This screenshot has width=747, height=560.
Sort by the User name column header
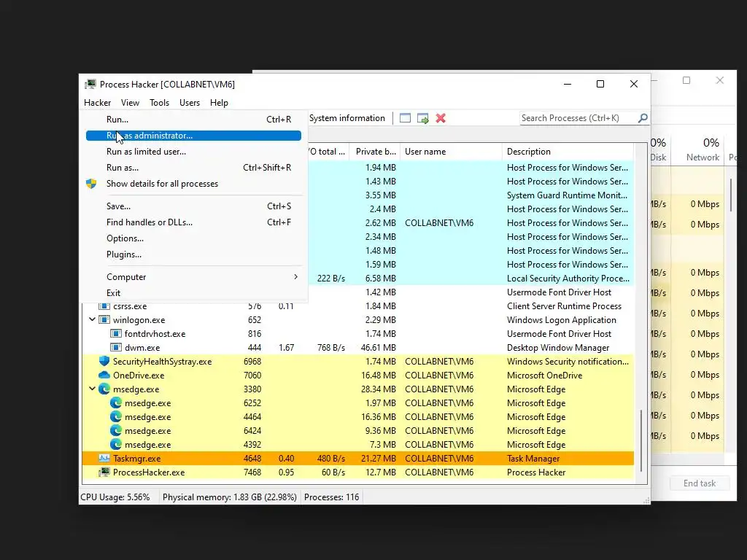click(x=451, y=152)
